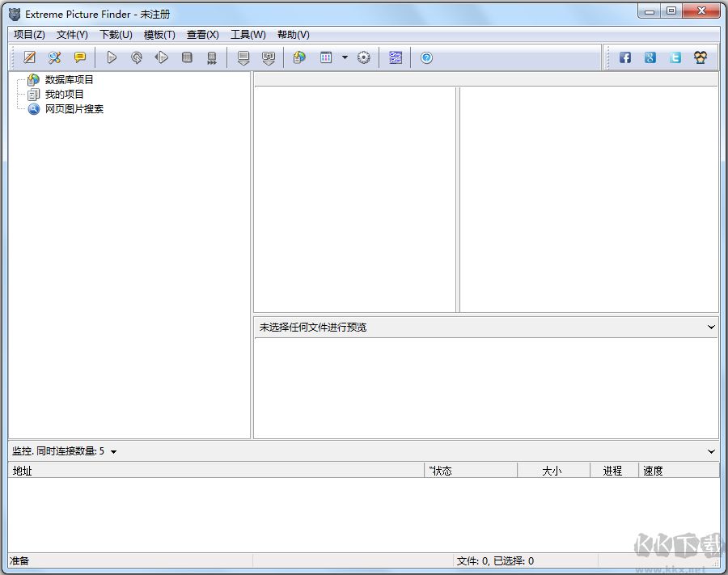Click the restart download icon
The image size is (728, 575).
coord(137,57)
